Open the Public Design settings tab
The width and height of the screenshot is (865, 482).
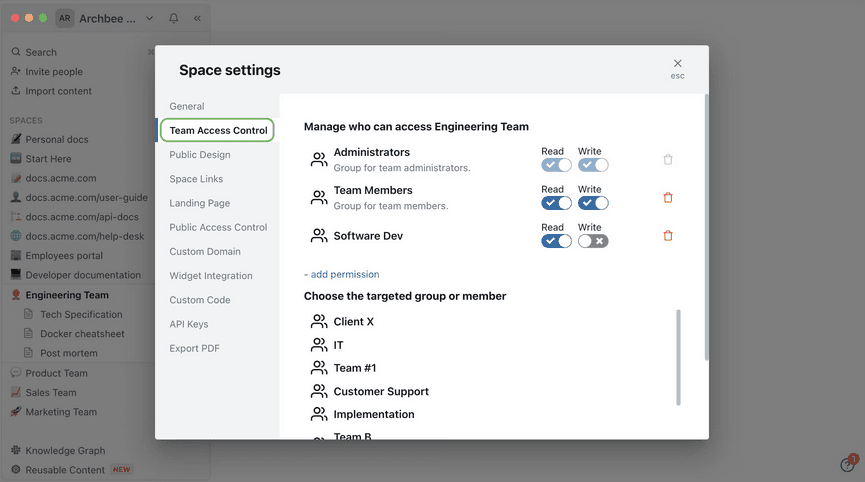(200, 155)
